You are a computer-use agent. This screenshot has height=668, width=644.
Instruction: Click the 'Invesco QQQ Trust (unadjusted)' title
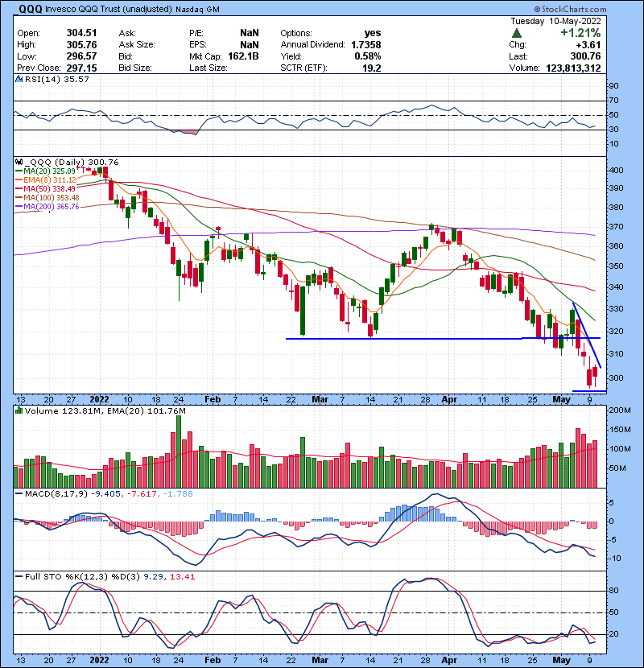point(108,9)
